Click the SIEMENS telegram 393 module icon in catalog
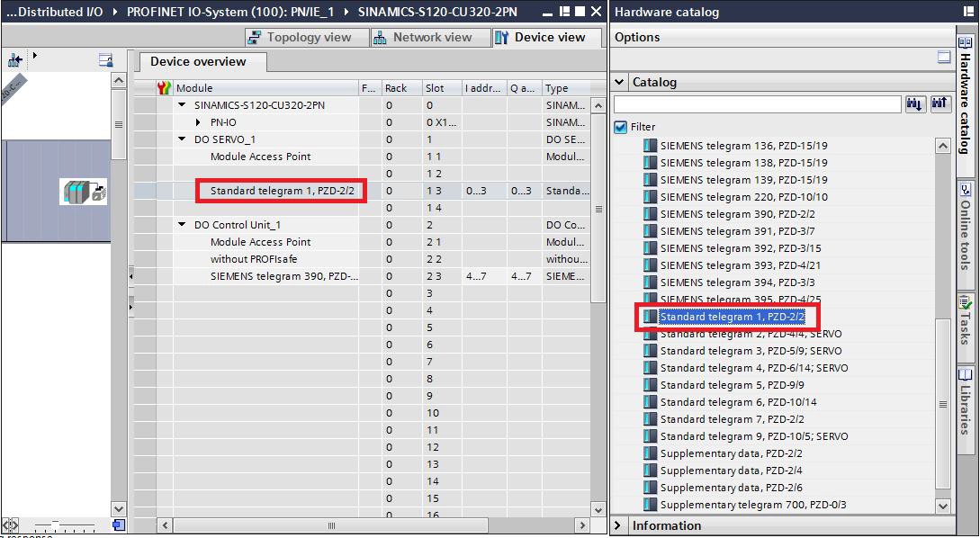Screen dimensions: 980x538 point(651,265)
